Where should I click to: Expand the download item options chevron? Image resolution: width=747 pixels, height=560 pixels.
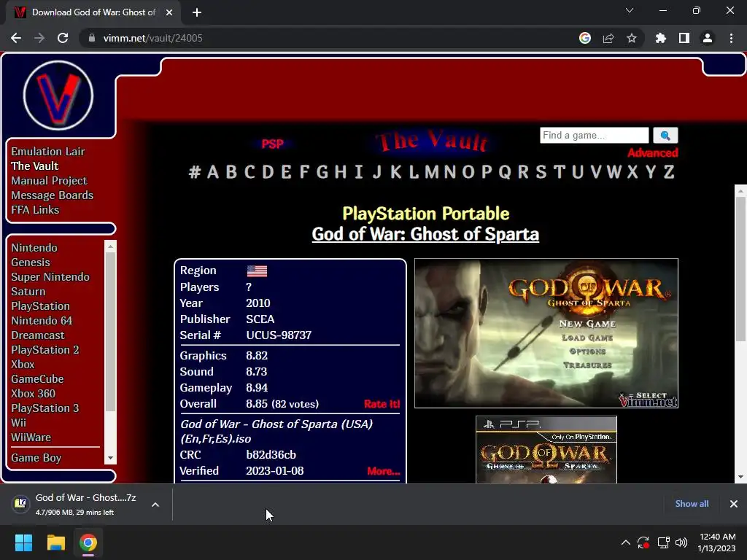(155, 505)
